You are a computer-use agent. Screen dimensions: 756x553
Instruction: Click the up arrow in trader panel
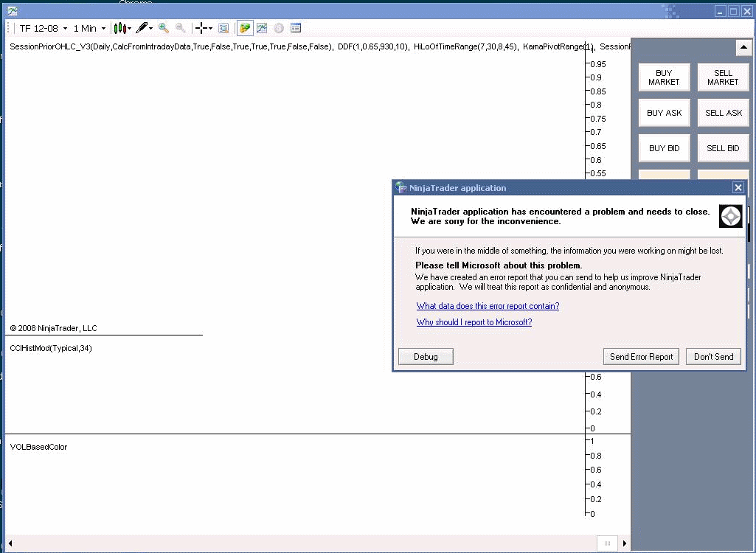743,47
